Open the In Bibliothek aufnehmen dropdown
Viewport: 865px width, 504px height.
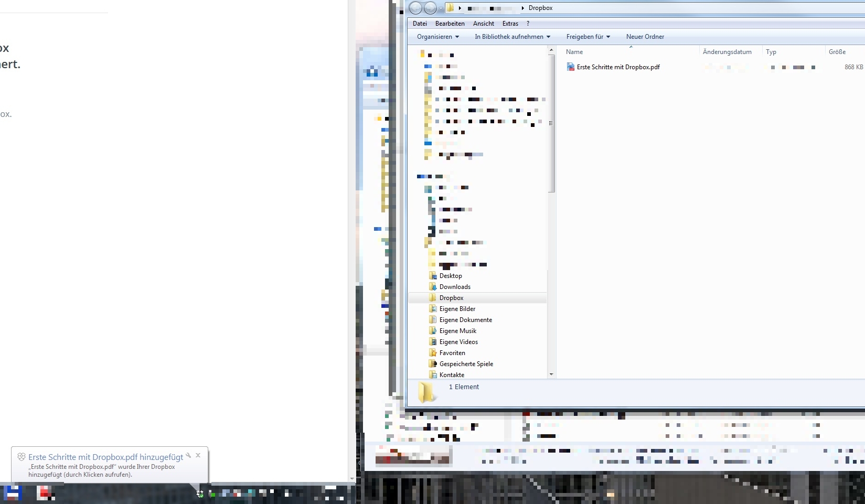512,37
